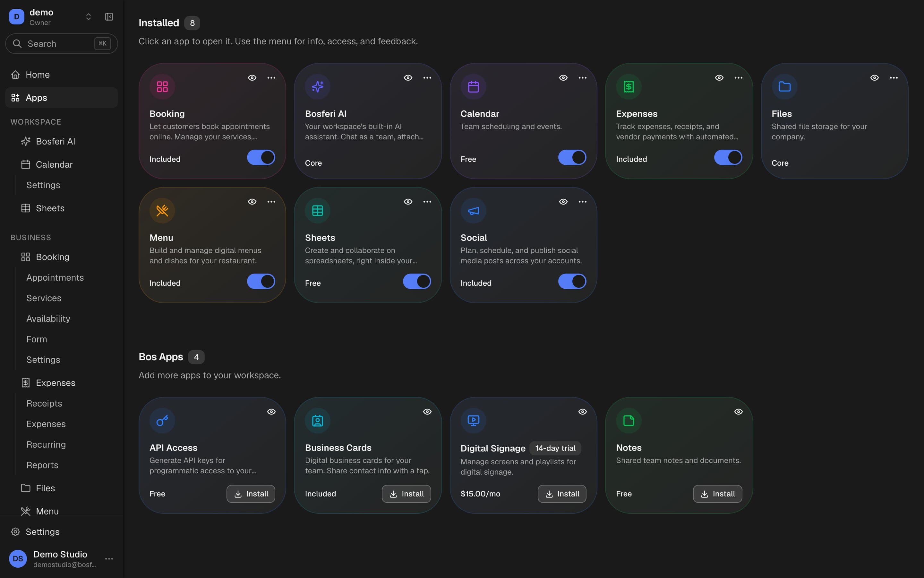Open Settings at the sidebar bottom with gear
This screenshot has width=924, height=578.
62,532
